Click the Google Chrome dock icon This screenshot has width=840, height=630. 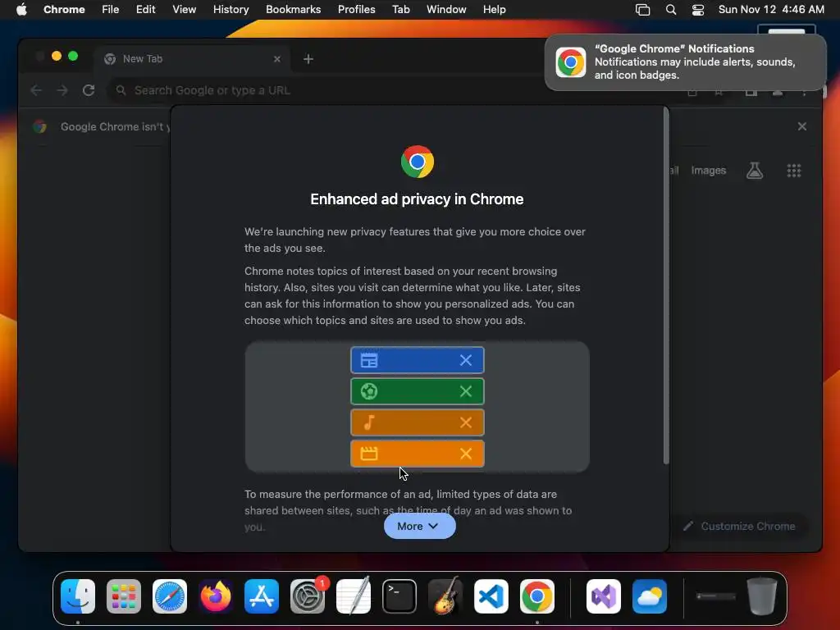[x=537, y=596]
